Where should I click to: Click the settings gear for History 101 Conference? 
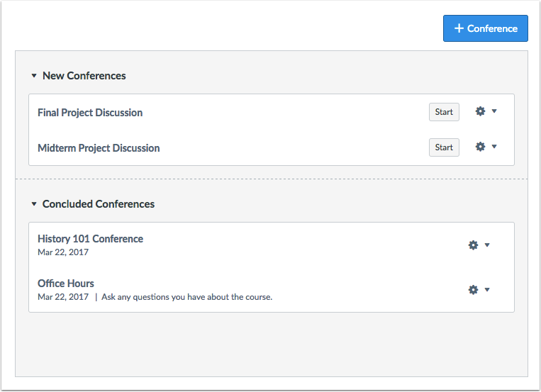473,245
